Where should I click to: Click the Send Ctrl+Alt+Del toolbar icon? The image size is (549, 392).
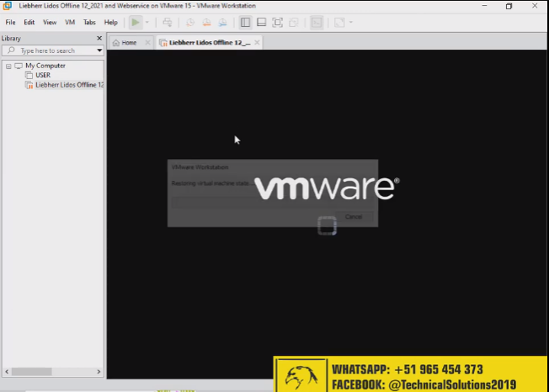point(167,22)
